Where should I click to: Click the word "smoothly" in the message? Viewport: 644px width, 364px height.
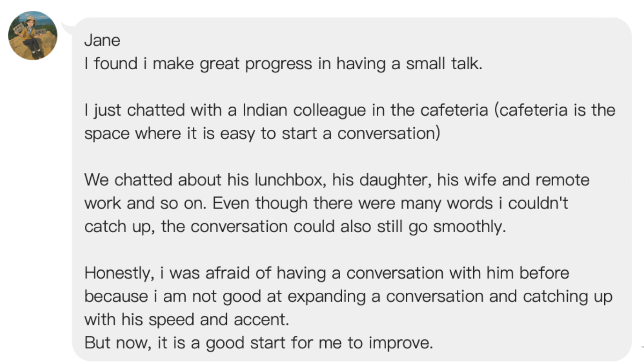(x=469, y=227)
